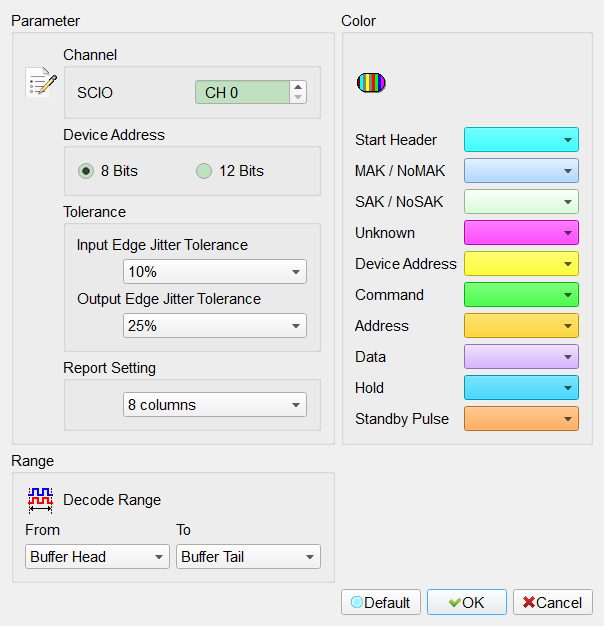
Task: Click the Default button
Action: (x=381, y=602)
